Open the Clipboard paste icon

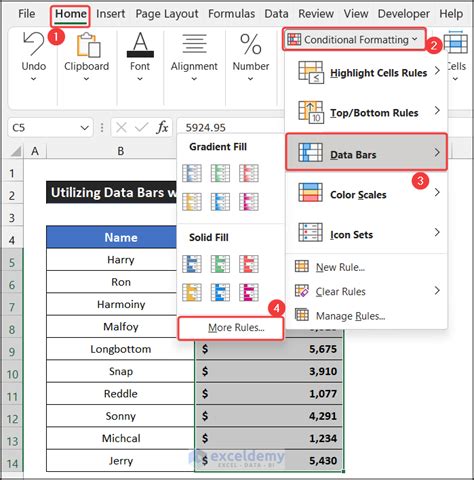coord(88,45)
